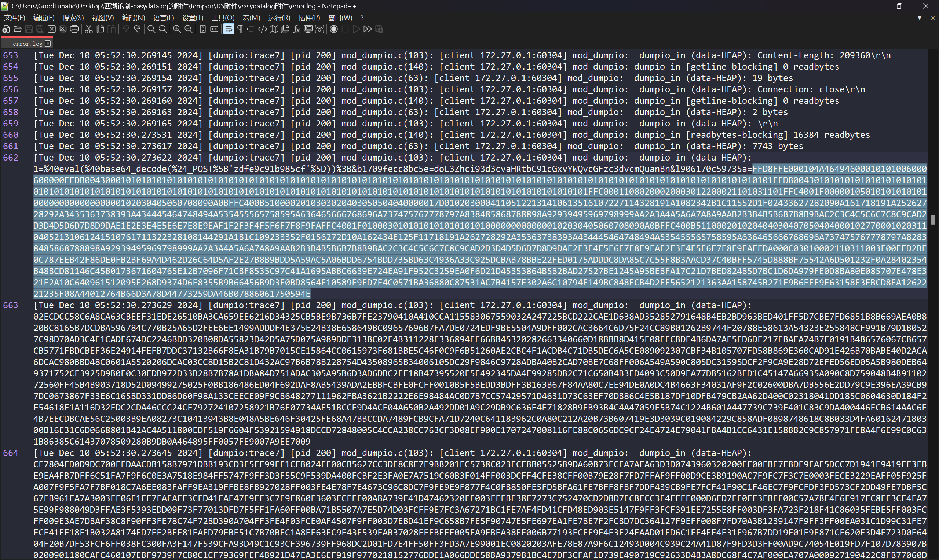Print the document using the printer icon

coord(74,29)
